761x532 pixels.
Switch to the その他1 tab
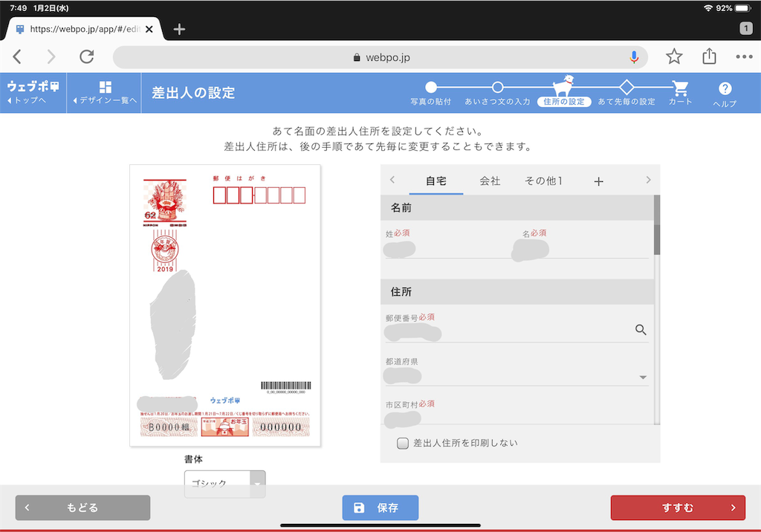pos(543,180)
